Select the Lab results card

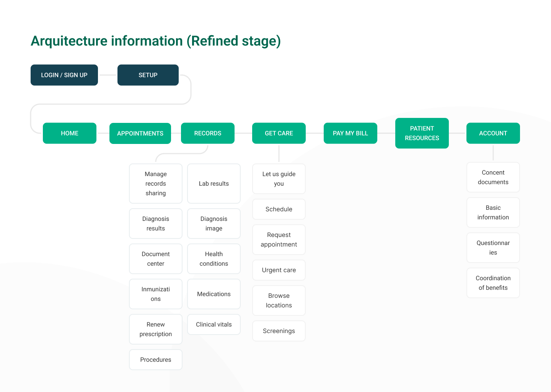214,184
